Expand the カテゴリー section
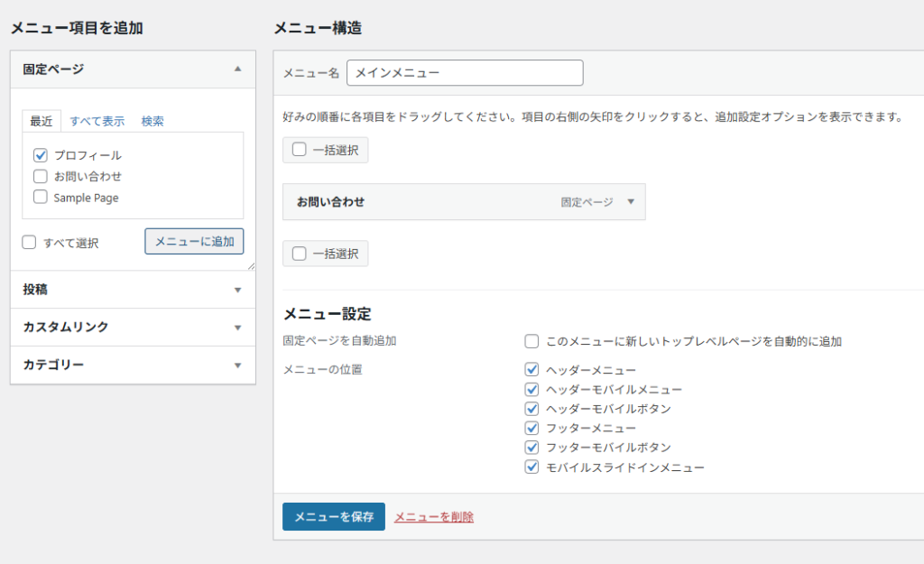924x564 pixels. (237, 365)
